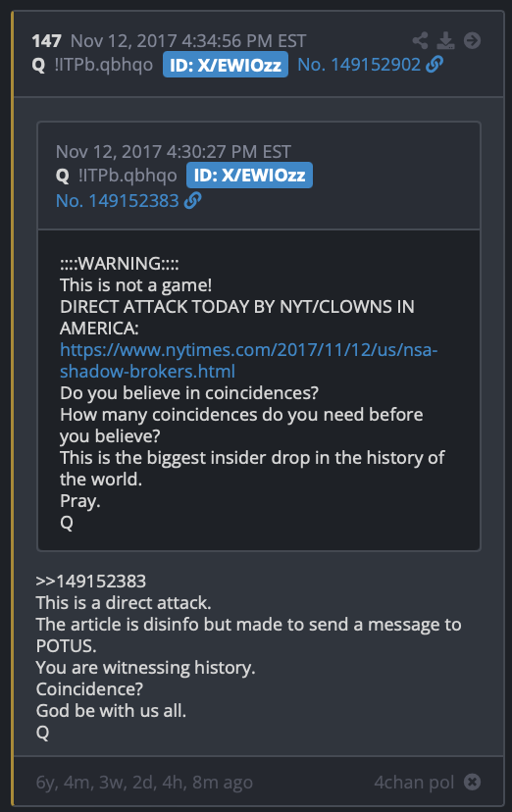Click the share icon in the post header
The width and height of the screenshot is (512, 812).
coord(420,40)
